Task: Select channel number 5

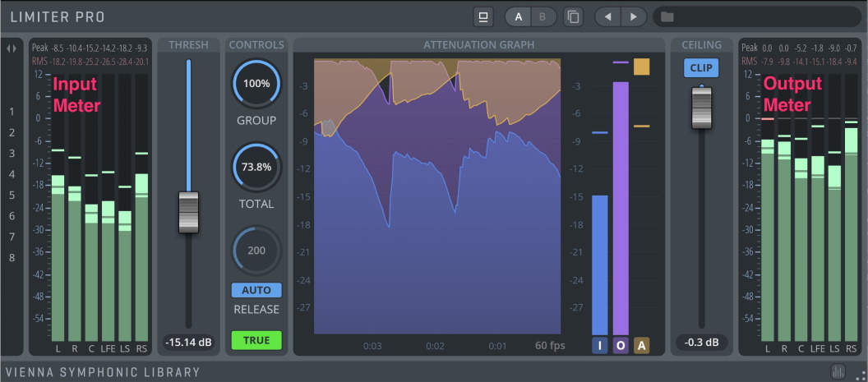Action: click(12, 196)
